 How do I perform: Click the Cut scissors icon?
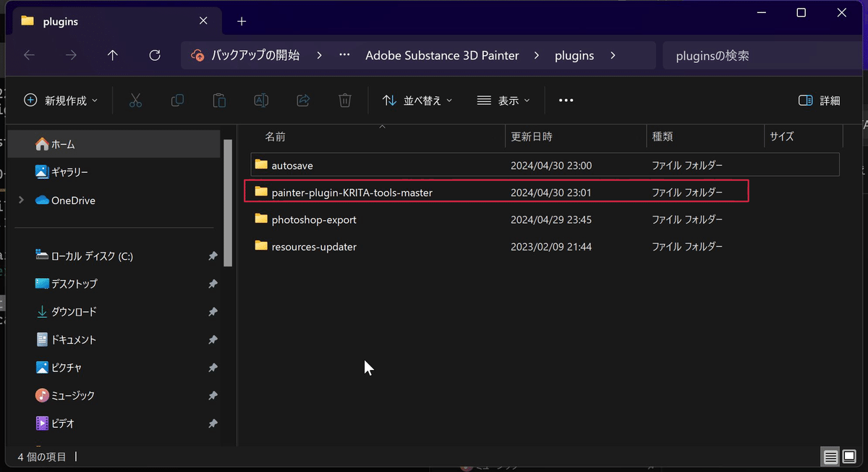coord(135,101)
